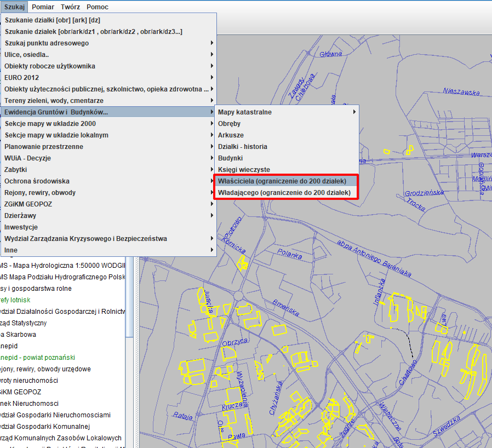Select Szukanie działki [obr] [ark] [dz]
492x448 pixels.
pyautogui.click(x=53, y=20)
